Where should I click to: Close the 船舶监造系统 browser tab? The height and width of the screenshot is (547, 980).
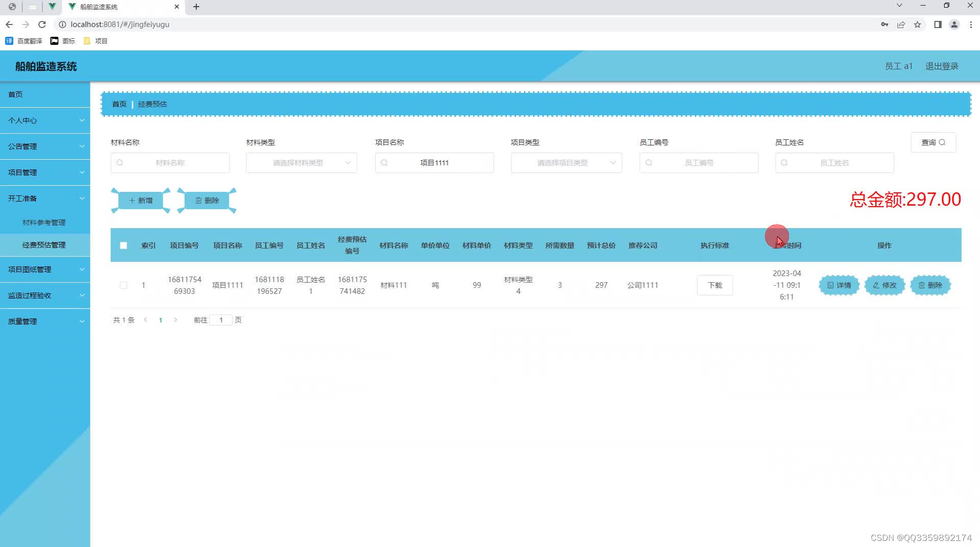[x=177, y=7]
